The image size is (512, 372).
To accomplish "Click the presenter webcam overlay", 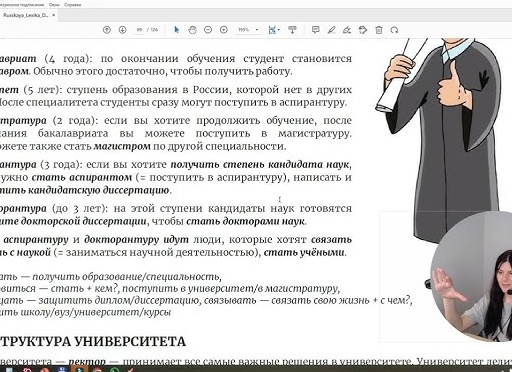I will coord(471,277).
